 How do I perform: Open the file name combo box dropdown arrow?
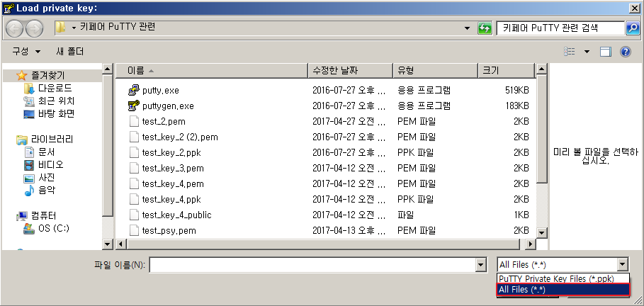point(481,265)
